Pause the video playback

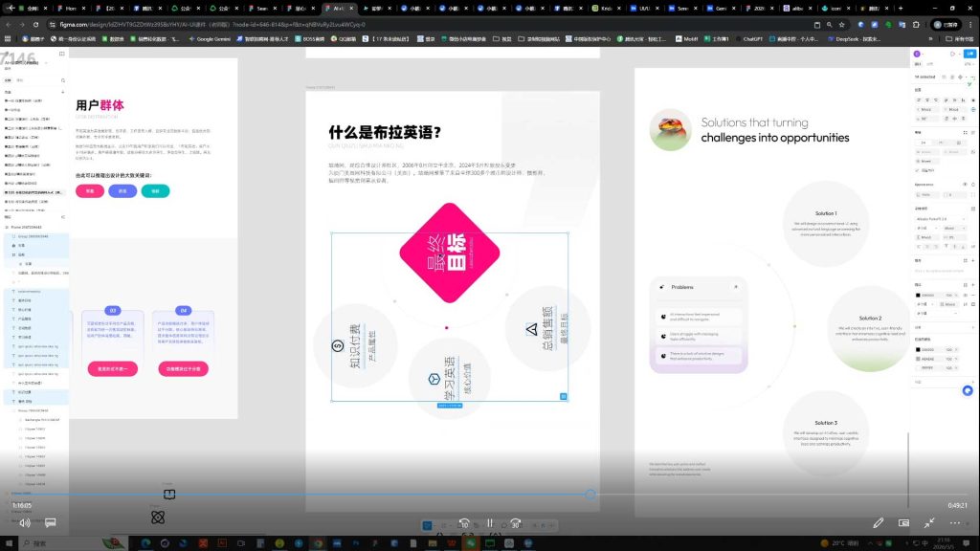(490, 523)
